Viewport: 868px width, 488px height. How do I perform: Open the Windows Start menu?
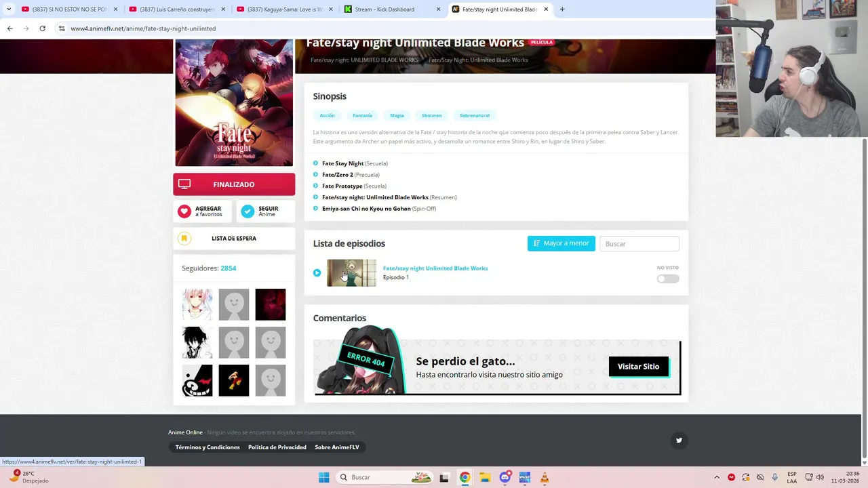click(323, 477)
